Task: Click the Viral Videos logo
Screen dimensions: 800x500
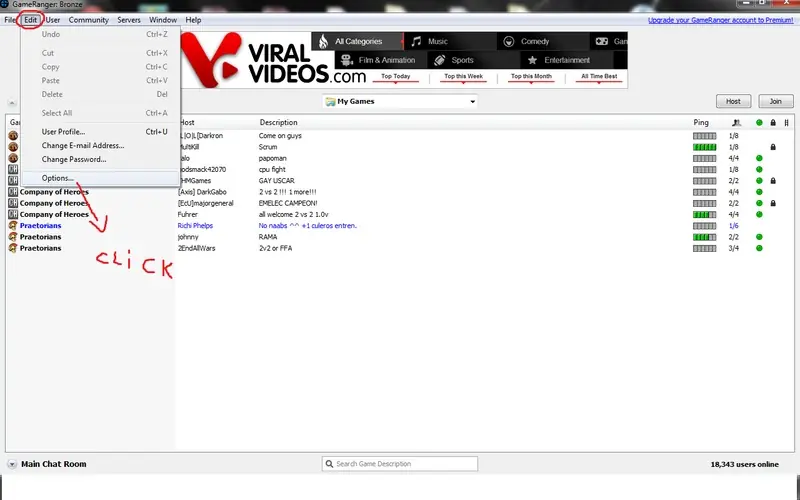Action: 273,60
